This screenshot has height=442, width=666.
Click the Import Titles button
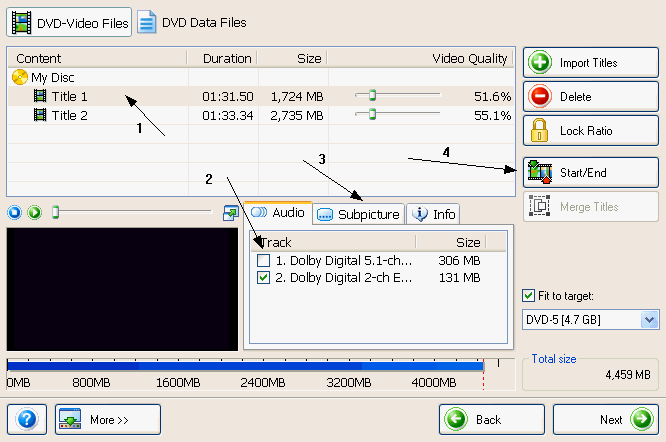click(590, 62)
